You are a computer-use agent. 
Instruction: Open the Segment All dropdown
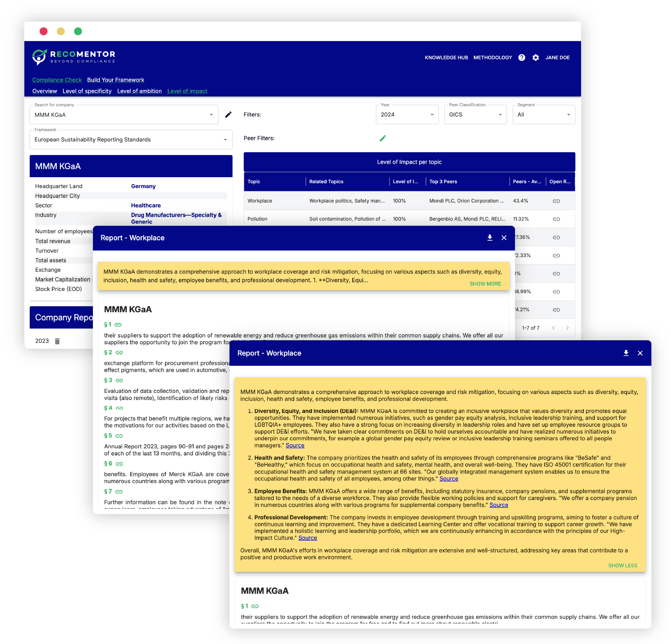[x=544, y=115]
